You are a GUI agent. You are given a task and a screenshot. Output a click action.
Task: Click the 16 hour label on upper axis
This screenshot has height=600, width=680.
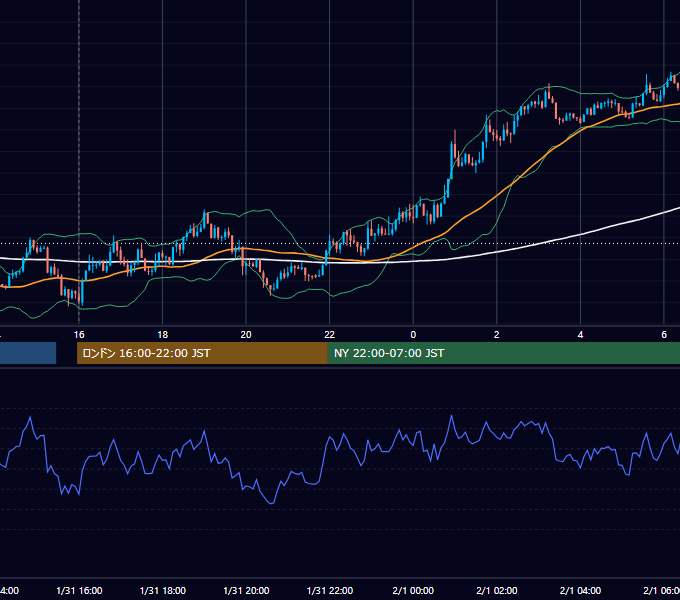(x=79, y=335)
